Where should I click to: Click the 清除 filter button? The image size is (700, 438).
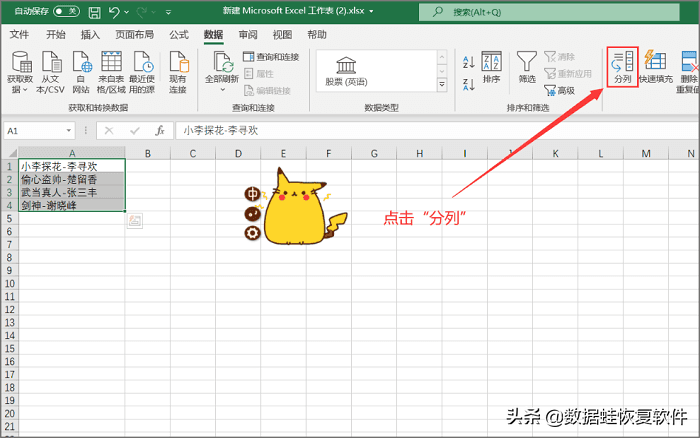tap(559, 57)
